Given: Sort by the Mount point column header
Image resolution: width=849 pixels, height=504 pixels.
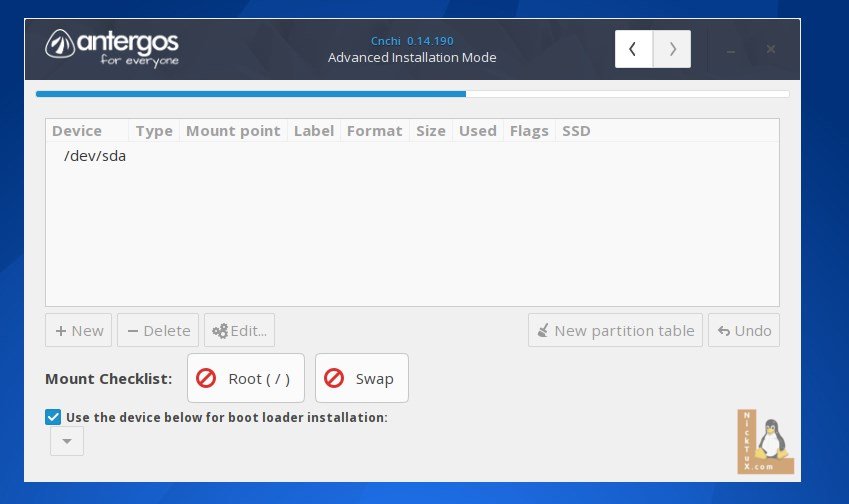Looking at the screenshot, I should click(x=233, y=131).
